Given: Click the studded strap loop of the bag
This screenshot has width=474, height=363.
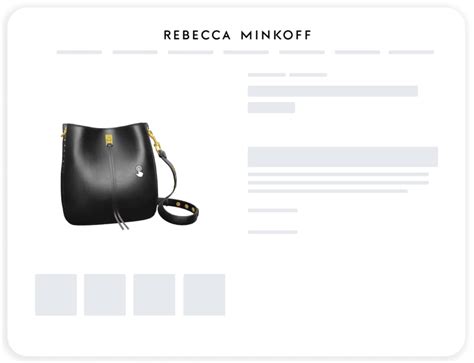Looking at the screenshot, I should click(179, 211).
